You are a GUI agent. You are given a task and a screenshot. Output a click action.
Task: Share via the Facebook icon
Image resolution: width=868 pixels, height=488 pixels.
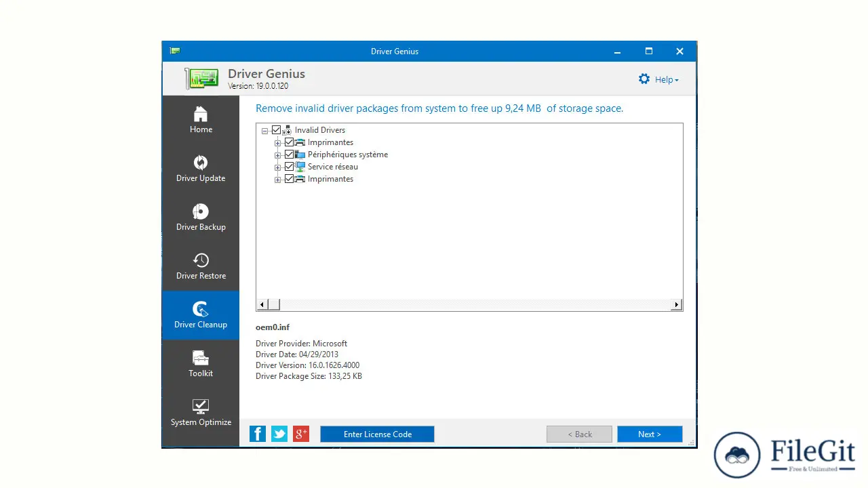258,434
